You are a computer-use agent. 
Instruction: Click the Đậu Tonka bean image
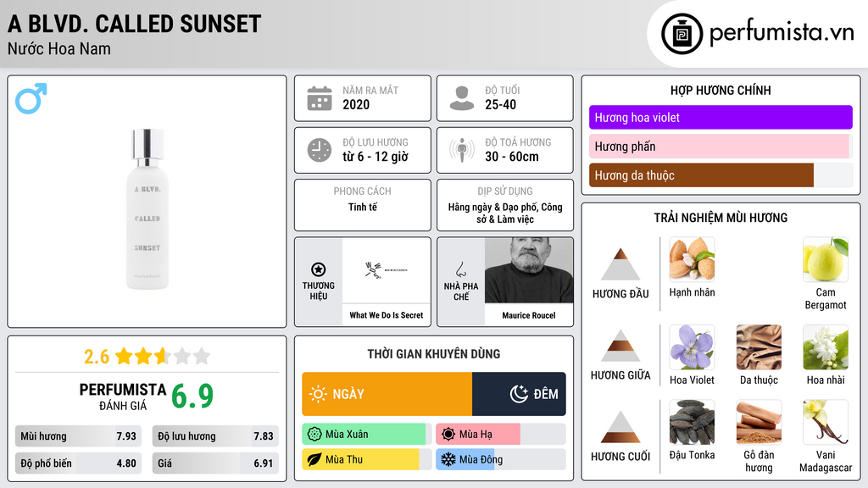[x=692, y=422]
